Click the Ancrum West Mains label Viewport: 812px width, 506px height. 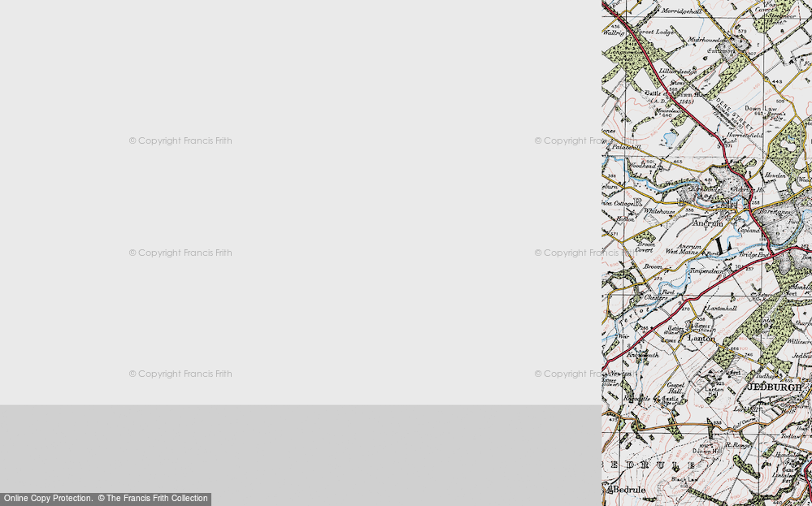[683, 249]
